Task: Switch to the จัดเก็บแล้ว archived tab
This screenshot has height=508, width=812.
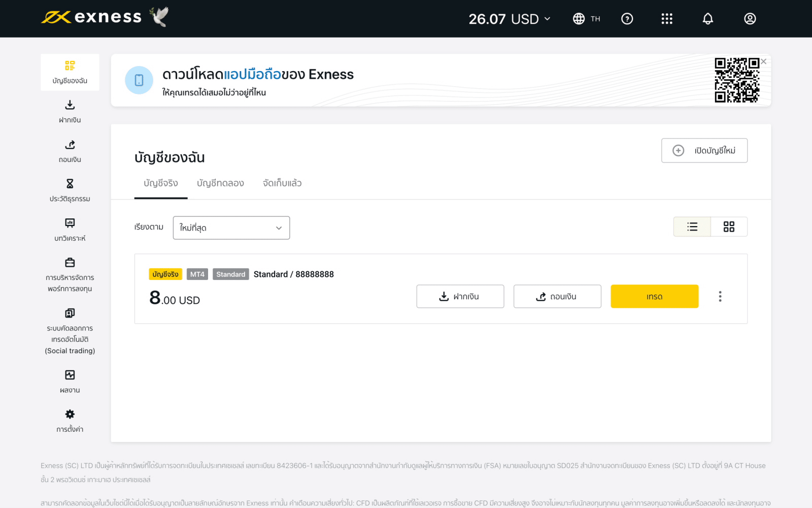Action: (x=282, y=183)
